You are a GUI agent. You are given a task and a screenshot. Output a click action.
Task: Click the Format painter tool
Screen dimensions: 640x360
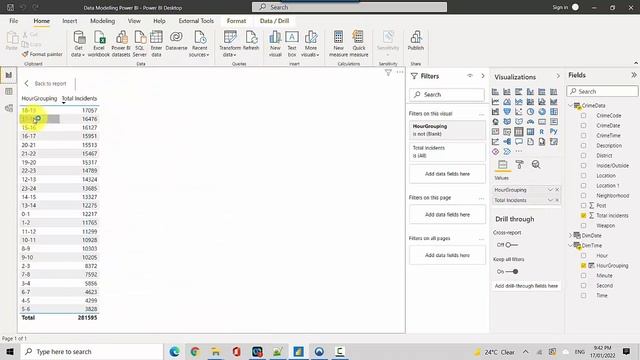[x=42, y=54]
